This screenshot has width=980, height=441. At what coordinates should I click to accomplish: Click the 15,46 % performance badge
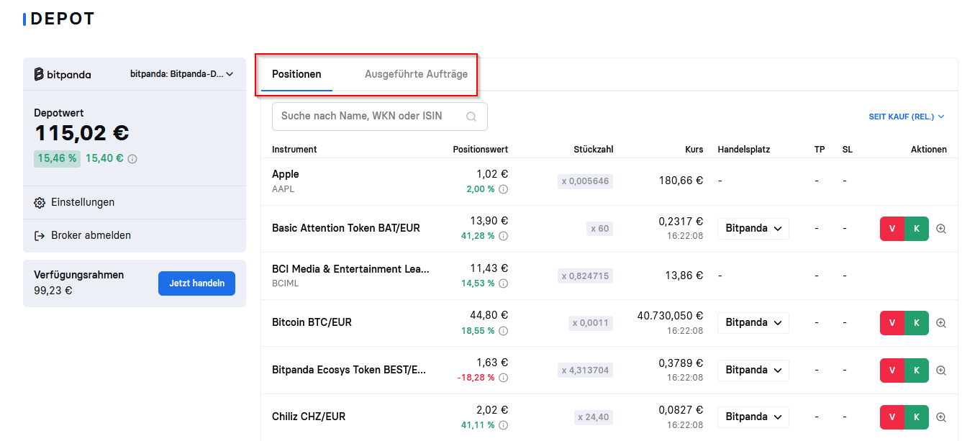57,158
